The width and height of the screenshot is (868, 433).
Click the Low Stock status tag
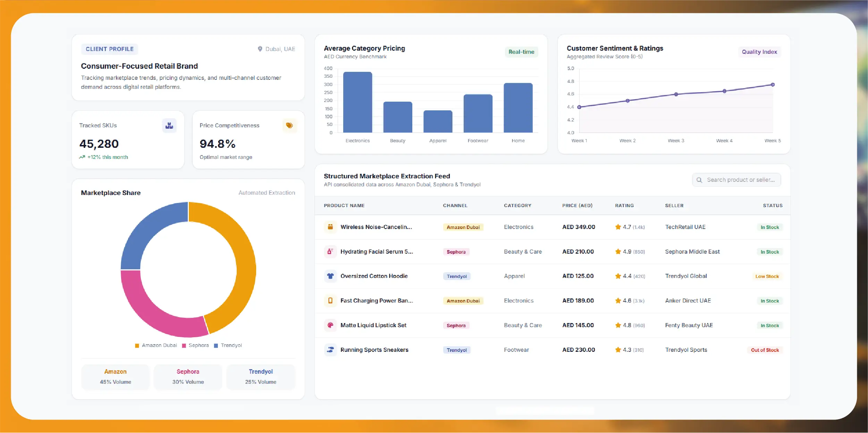click(767, 277)
